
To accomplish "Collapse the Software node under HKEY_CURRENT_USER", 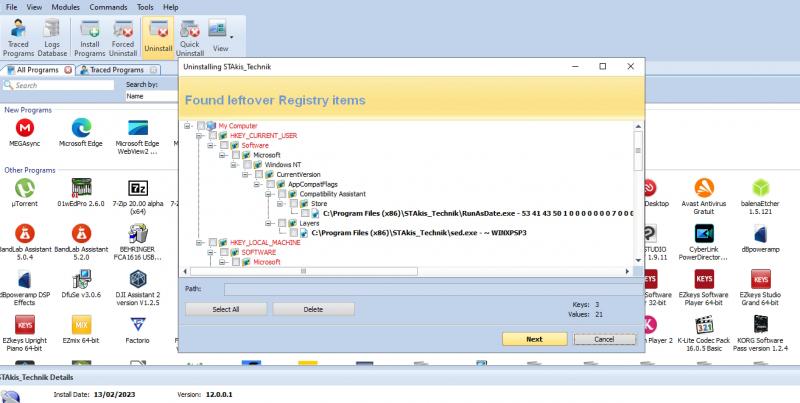I will (x=210, y=145).
